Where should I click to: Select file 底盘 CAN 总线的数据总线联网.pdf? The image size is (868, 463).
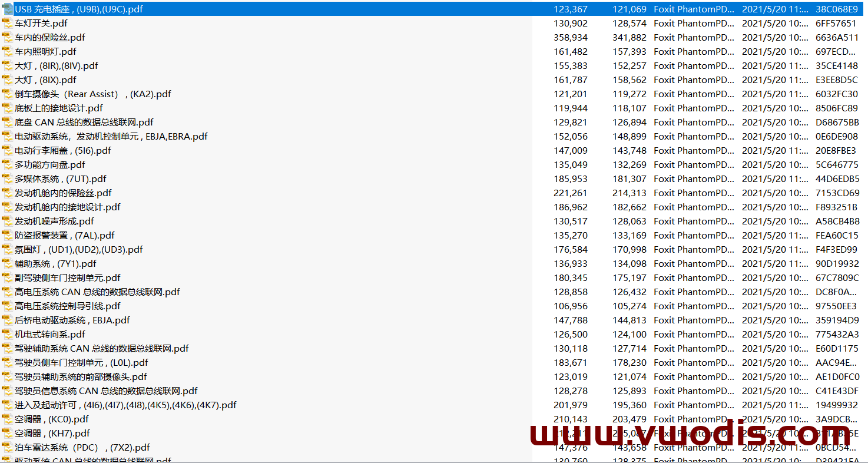[x=84, y=123]
